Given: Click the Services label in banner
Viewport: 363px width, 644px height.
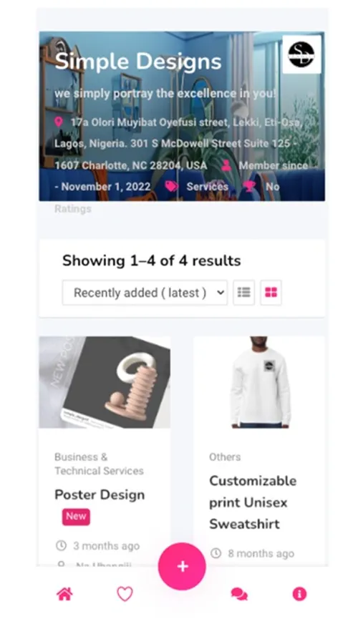Looking at the screenshot, I should point(207,187).
